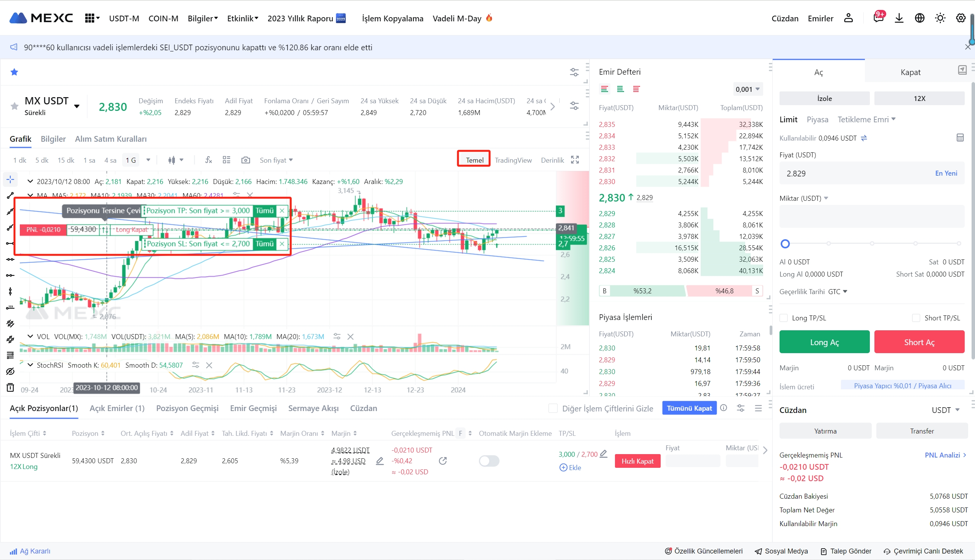Switch to the Pozisyon Geçmişi tab
This screenshot has height=560, width=975.
pos(187,408)
